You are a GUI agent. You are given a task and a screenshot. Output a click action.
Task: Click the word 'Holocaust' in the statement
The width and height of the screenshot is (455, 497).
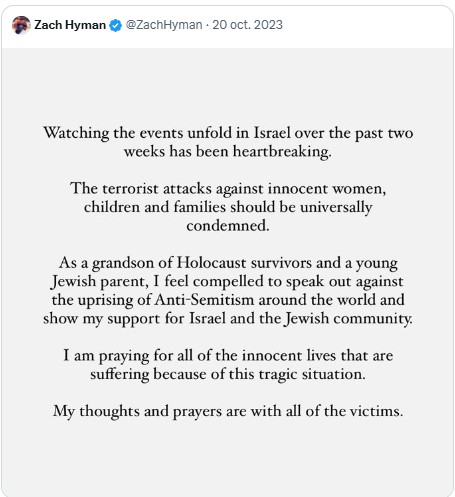[211, 263]
